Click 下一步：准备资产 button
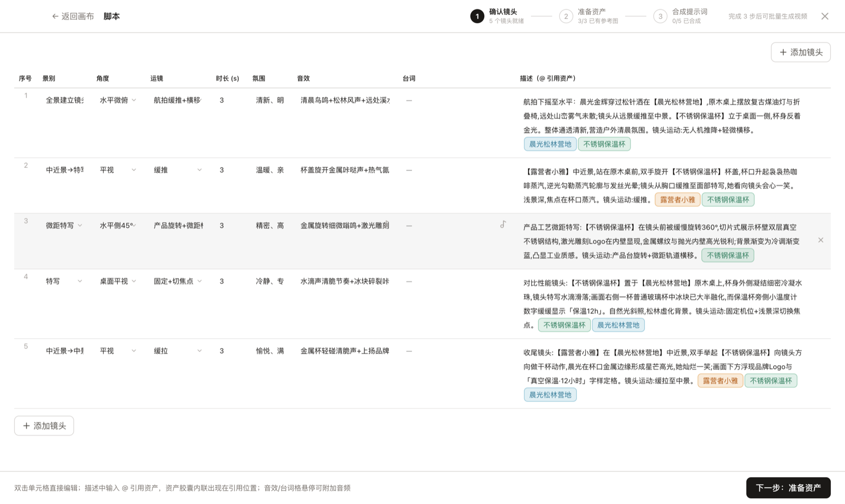 point(788,488)
